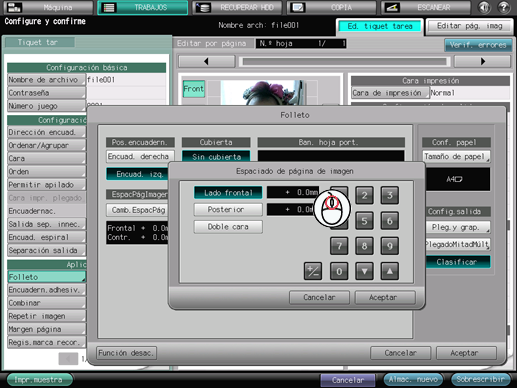Image resolution: width=517 pixels, height=388 pixels.
Task: Cancel the Folleto dialog
Action: pos(401,353)
